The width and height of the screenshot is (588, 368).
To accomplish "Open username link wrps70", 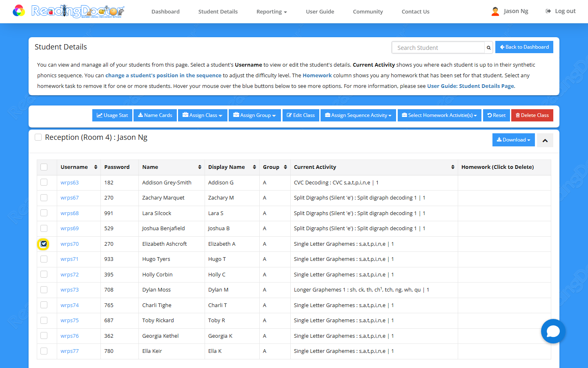I will coord(69,244).
